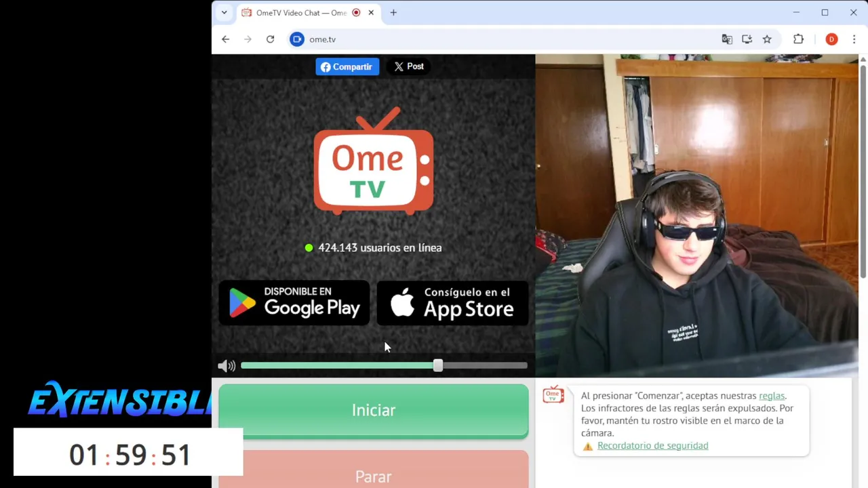This screenshot has width=868, height=488.
Task: Stop the chat with Parar button
Action: point(374,470)
